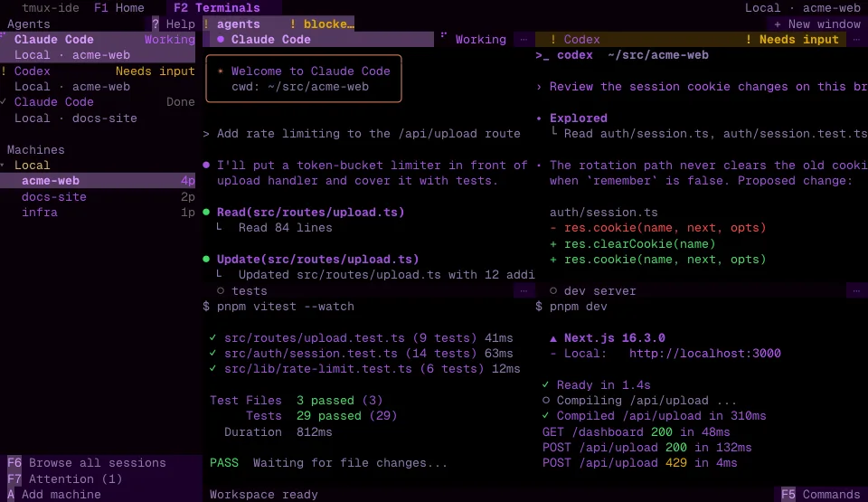Viewport: 868px width, 502px height.
Task: Click src/lib/rate-limit.test.ts result line
Action: coord(364,368)
